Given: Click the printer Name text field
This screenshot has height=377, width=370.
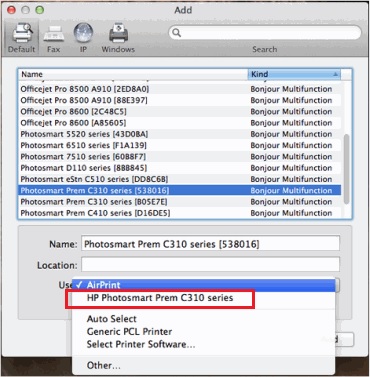Looking at the screenshot, I should [211, 244].
